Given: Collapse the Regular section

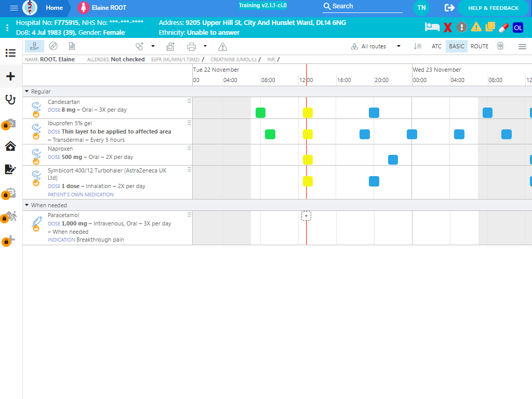Looking at the screenshot, I should [27, 91].
